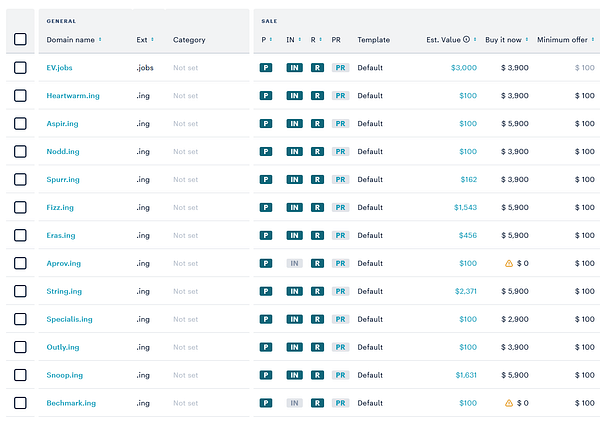
Task: Click the IN badge for Snoop.ing
Action: tap(293, 375)
